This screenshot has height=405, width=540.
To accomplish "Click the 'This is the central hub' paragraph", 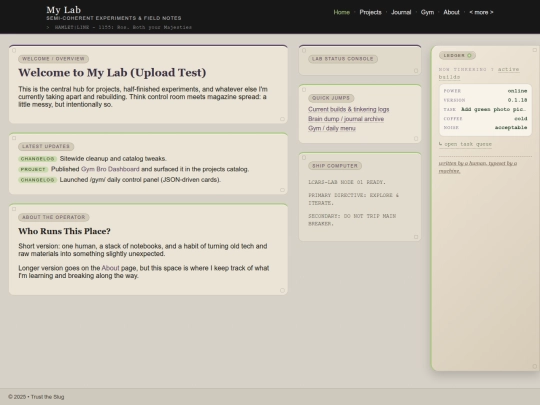I will 143,97.
